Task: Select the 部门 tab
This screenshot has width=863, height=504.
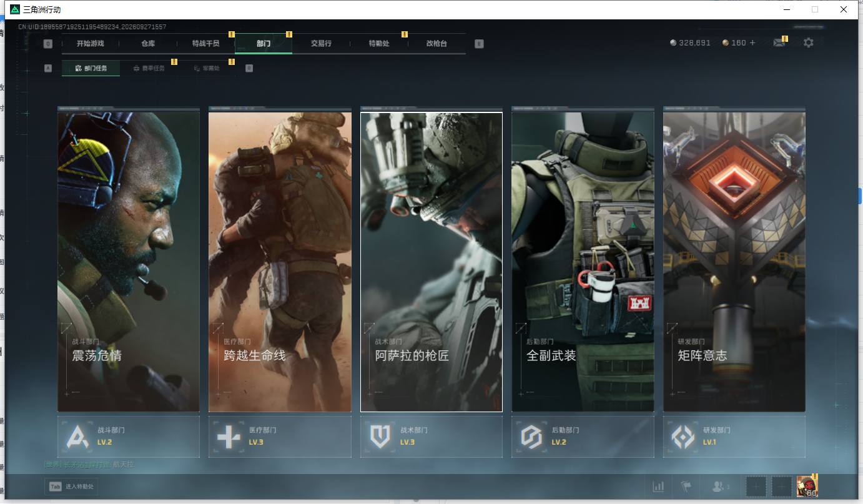Action: click(x=264, y=44)
